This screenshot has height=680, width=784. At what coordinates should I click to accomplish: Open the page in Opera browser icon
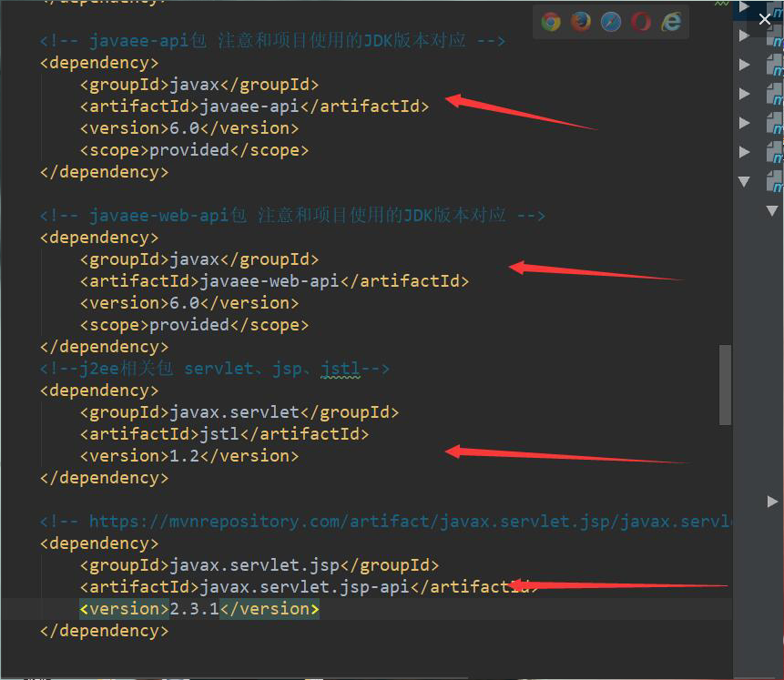(641, 22)
